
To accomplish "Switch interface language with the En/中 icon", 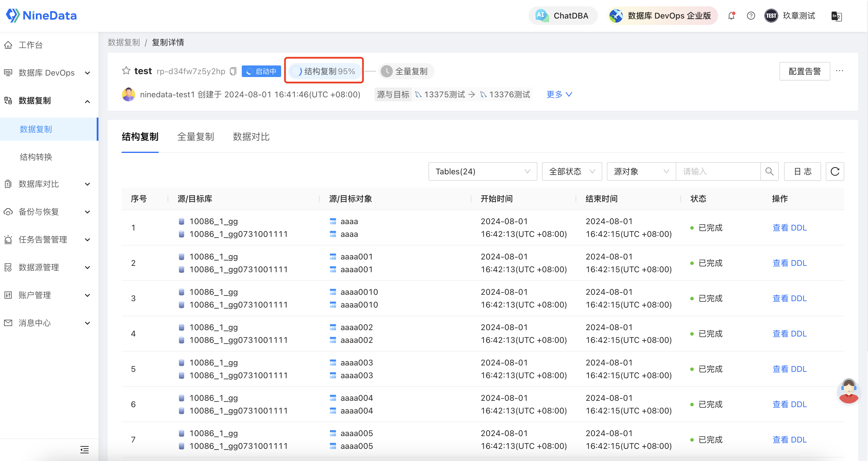I will point(836,16).
